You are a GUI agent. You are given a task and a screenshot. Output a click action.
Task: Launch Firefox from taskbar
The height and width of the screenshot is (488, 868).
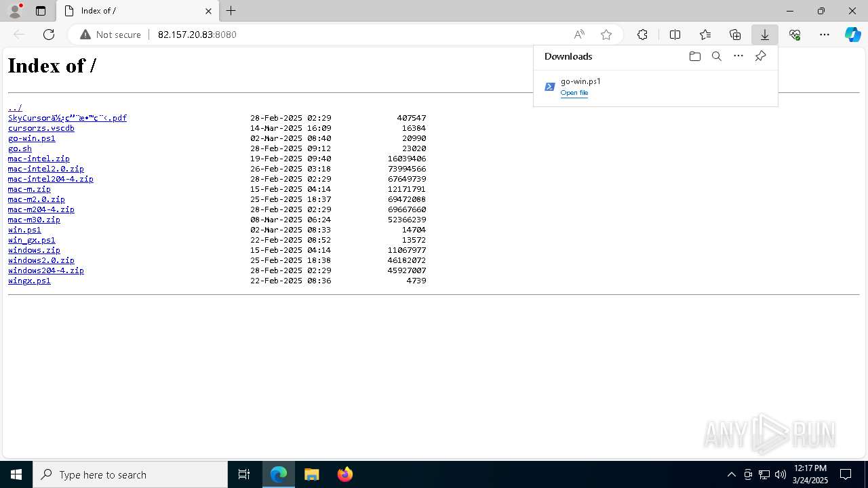pos(344,474)
